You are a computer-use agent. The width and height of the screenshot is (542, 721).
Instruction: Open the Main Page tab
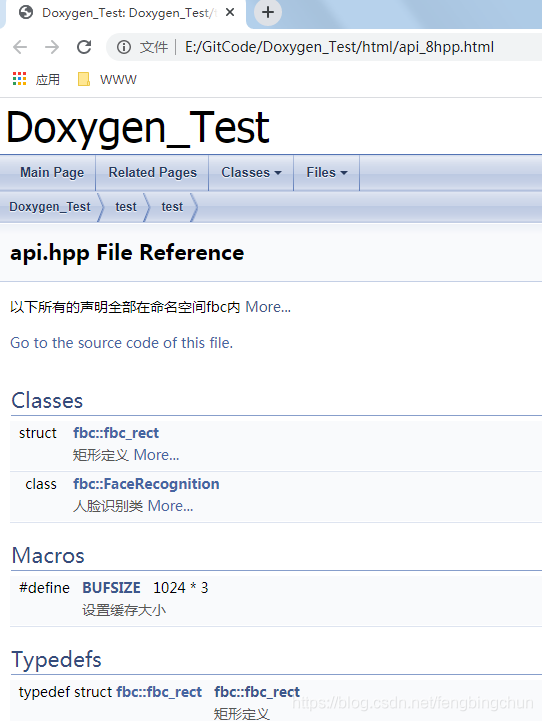(x=52, y=172)
